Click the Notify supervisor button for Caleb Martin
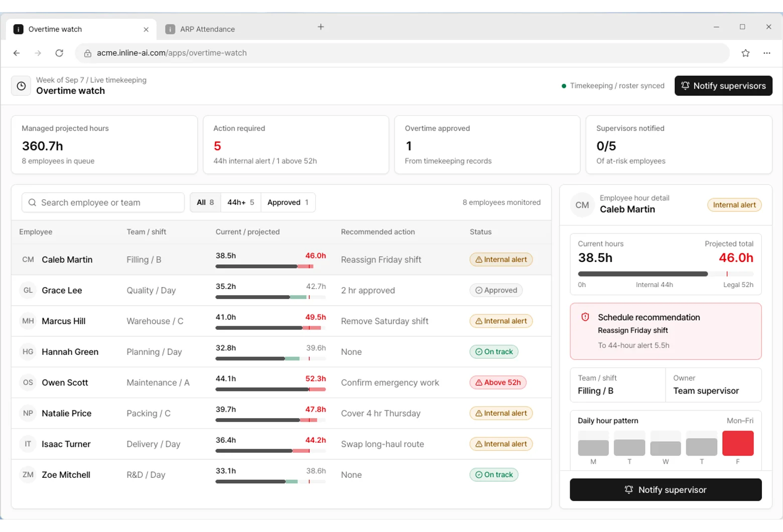Image resolution: width=783 pixels, height=532 pixels. [666, 490]
